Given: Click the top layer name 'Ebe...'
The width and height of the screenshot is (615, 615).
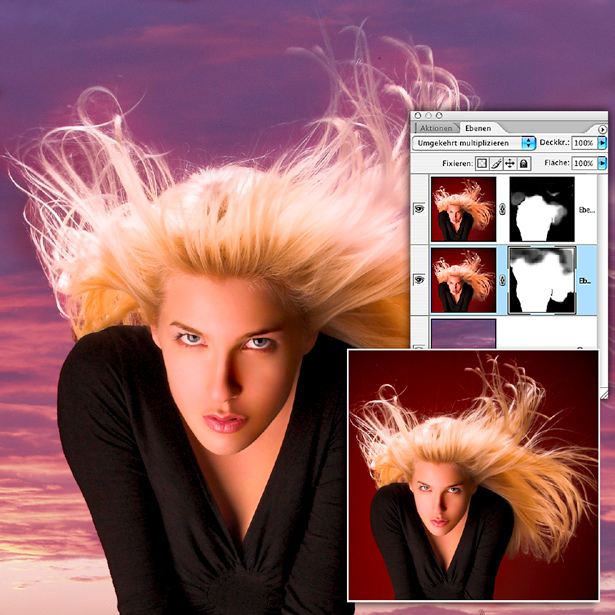Looking at the screenshot, I should tap(587, 210).
